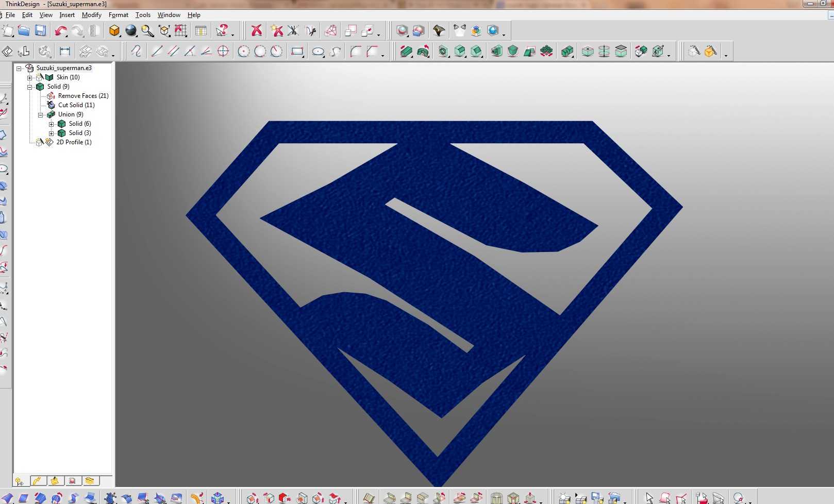Screen dimensions: 834x504
Task: Select the fillet corner tool
Action: tap(356, 51)
